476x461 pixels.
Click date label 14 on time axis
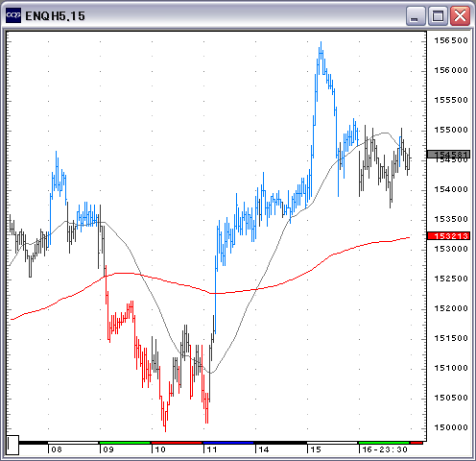[264, 449]
